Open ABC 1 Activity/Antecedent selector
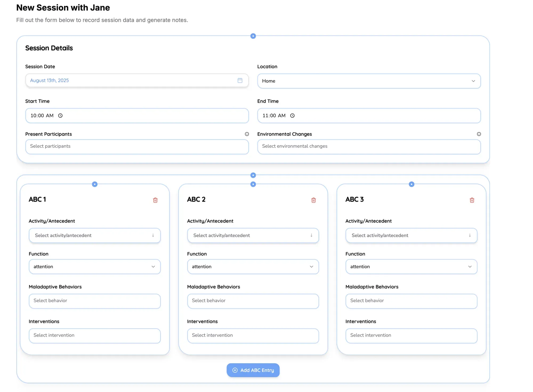 [95, 235]
